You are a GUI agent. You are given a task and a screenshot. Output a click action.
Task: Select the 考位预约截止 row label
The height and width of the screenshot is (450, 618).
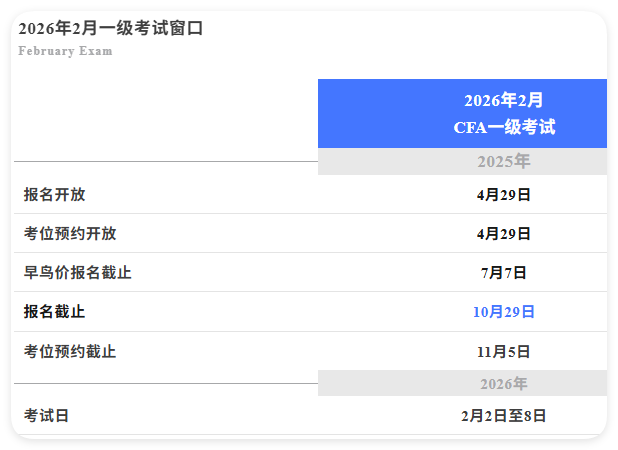pos(70,352)
